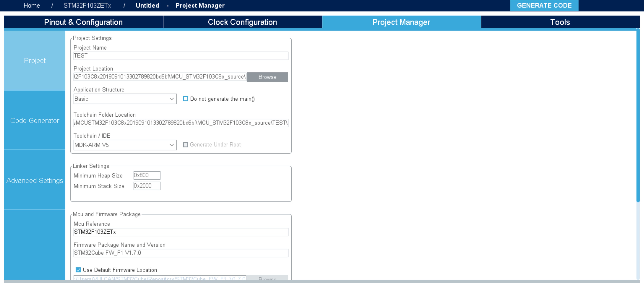Click the vertical scrollbar on right
Screen dimensions: 644x283
[638, 115]
